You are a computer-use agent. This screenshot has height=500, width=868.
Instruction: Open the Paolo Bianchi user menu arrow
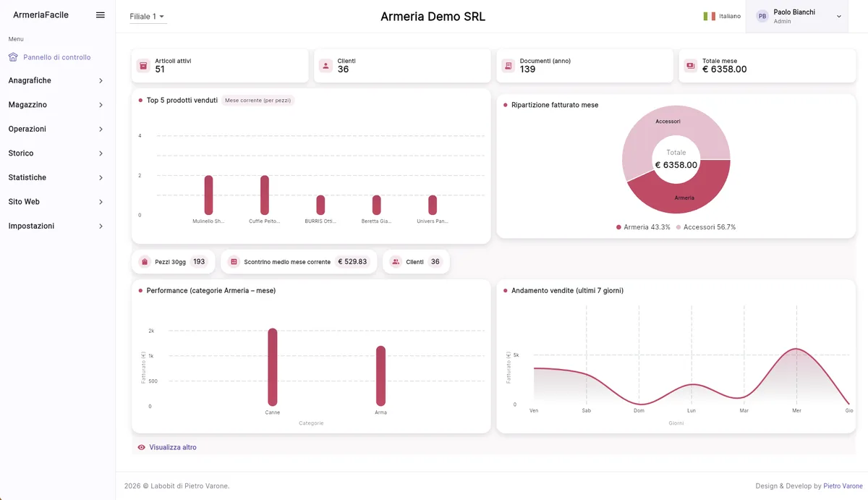tap(839, 16)
